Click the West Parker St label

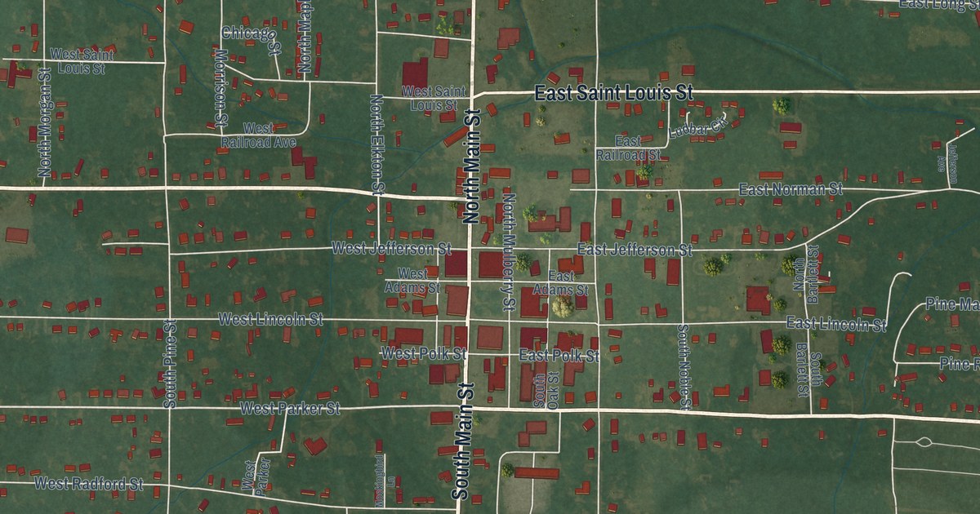[x=289, y=408]
